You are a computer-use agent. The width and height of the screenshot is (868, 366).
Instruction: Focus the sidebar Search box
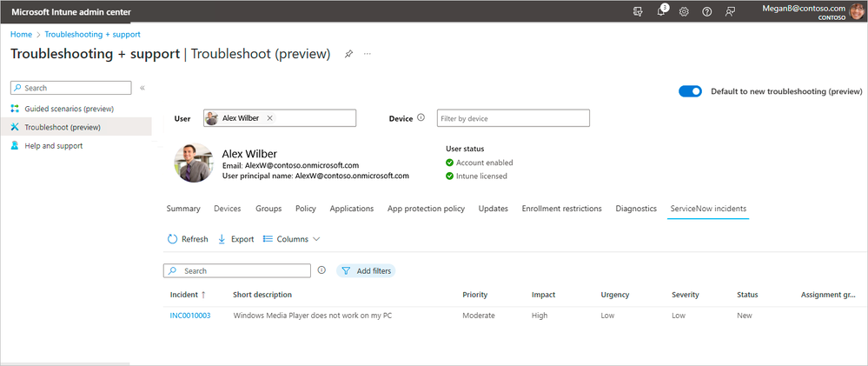[x=71, y=88]
